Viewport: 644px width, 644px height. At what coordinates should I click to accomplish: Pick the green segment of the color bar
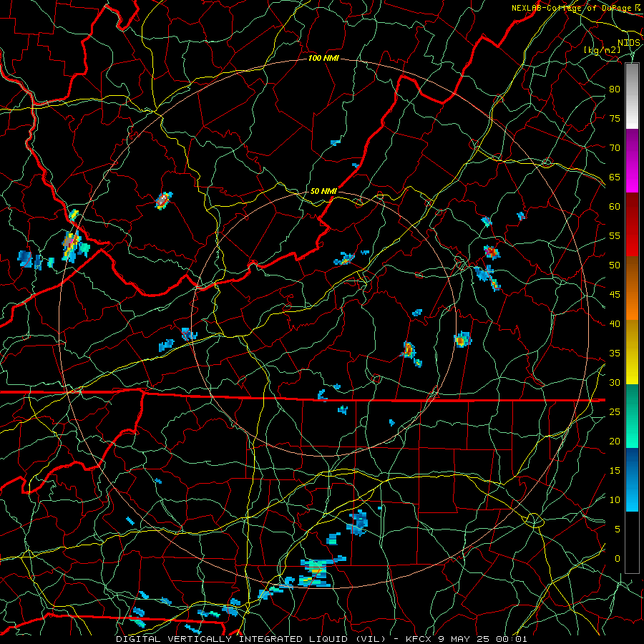point(632,416)
